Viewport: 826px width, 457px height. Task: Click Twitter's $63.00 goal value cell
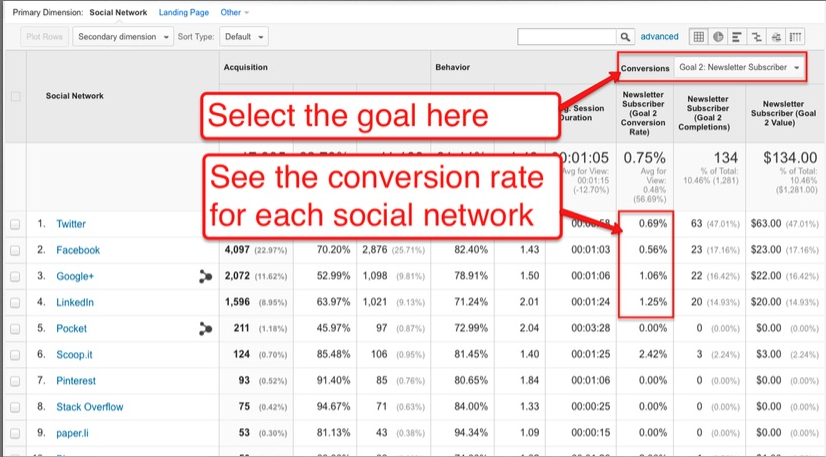tap(766, 224)
